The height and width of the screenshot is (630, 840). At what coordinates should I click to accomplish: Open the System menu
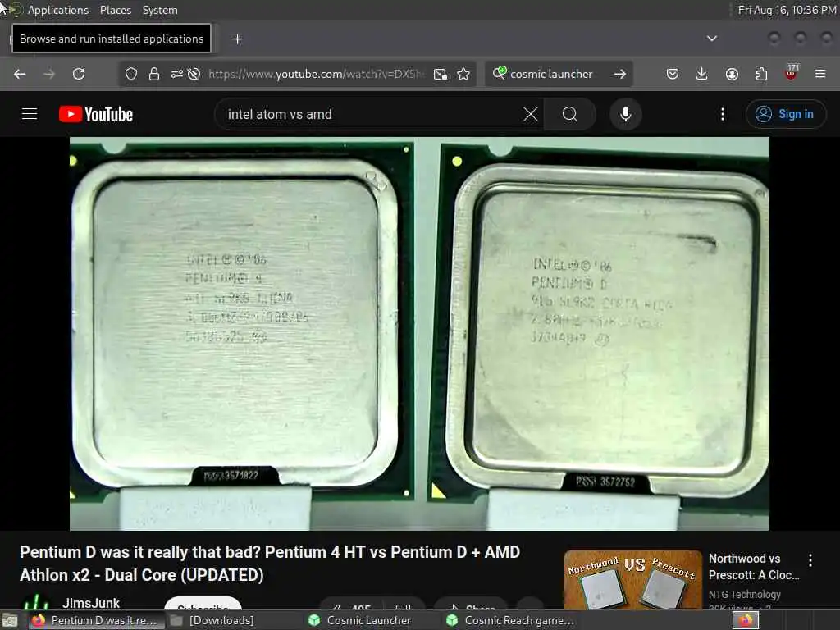[160, 10]
